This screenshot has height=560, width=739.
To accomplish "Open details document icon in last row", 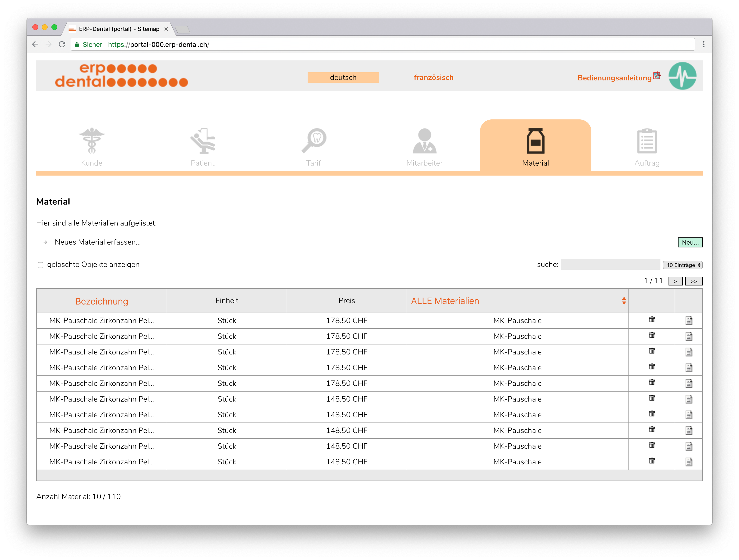I will (x=689, y=462).
